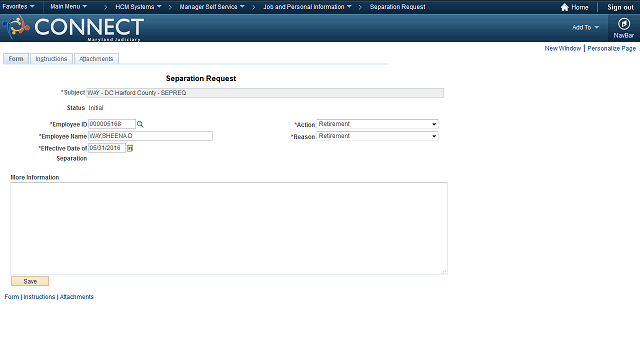Screen dimensions: 640x360
Task: Expand HCM Systems breadcrumb menu
Action: (138, 7)
